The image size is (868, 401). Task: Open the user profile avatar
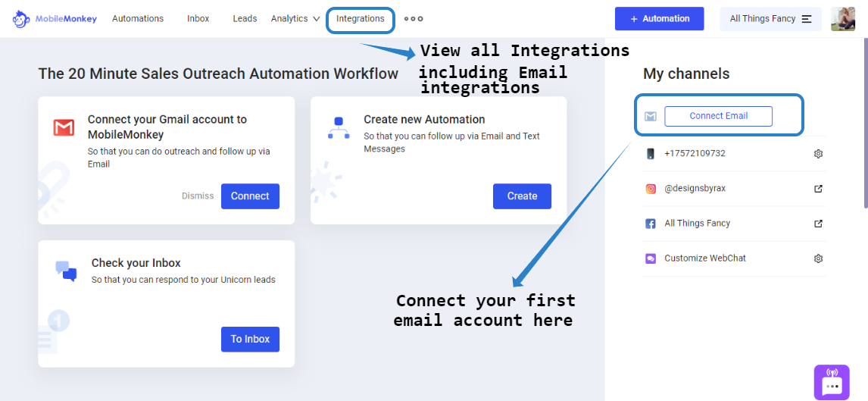click(843, 19)
